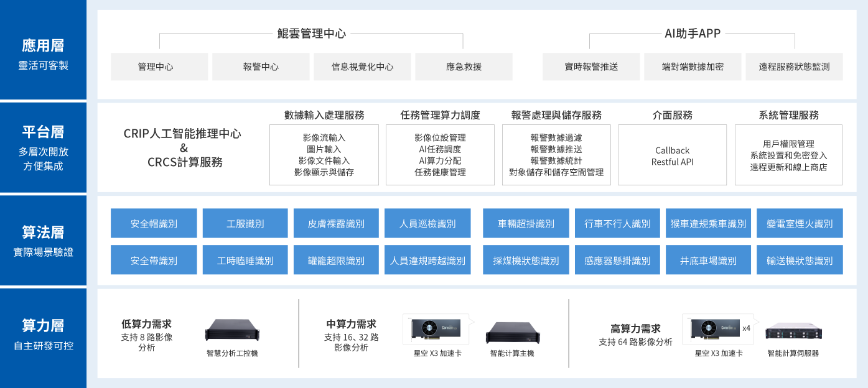The height and width of the screenshot is (388, 868).
Task: Select the 工服識別 algorithm
Action: coord(245,223)
